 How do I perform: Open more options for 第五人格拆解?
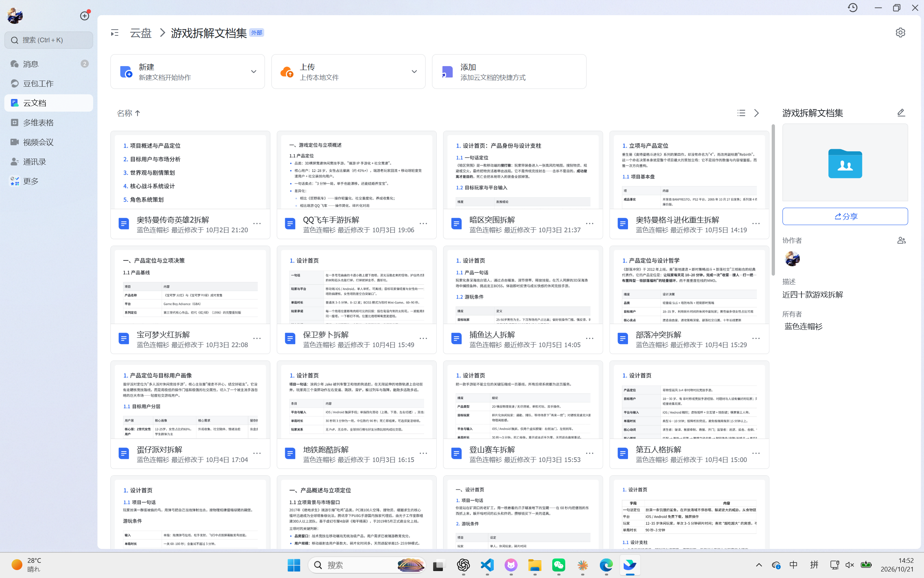[755, 453]
